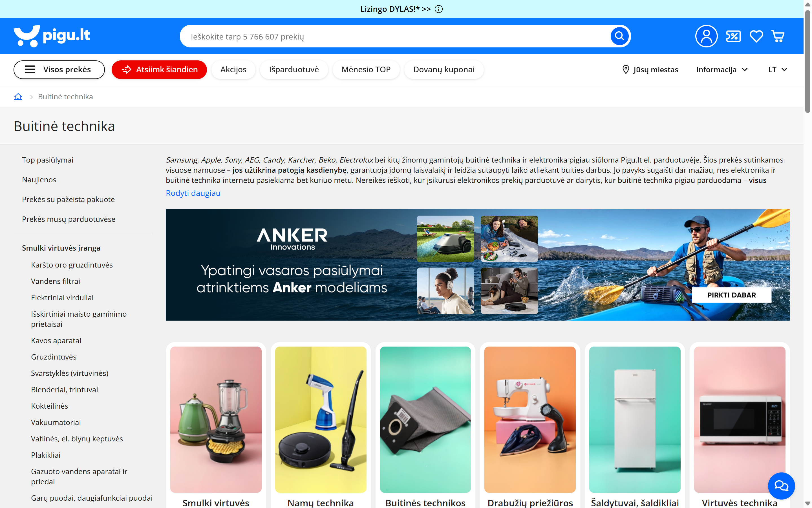Expand the LT language dropdown
The width and height of the screenshot is (812, 508).
click(x=777, y=69)
